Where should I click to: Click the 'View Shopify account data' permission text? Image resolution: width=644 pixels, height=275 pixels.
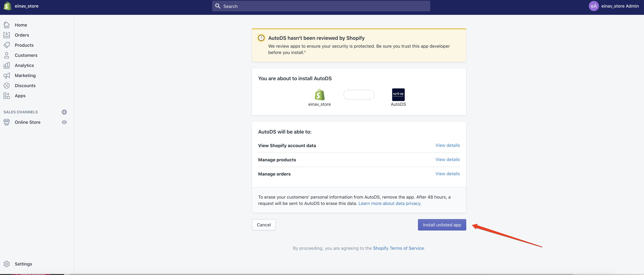287,146
